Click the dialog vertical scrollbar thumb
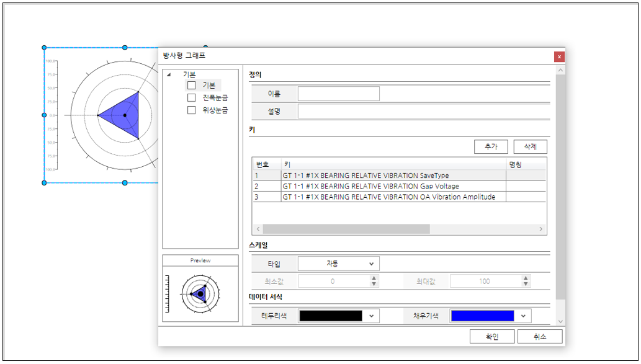Screen dimensions: 641x364 (560, 187)
